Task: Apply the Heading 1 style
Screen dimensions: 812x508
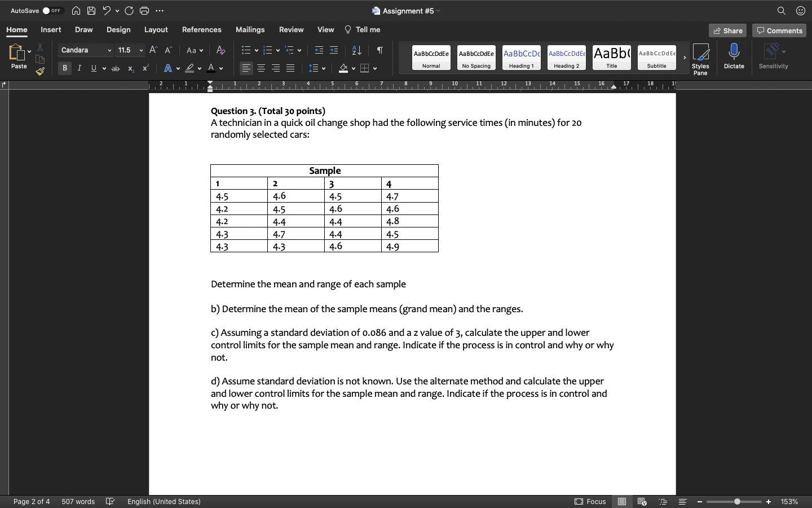Action: point(522,58)
